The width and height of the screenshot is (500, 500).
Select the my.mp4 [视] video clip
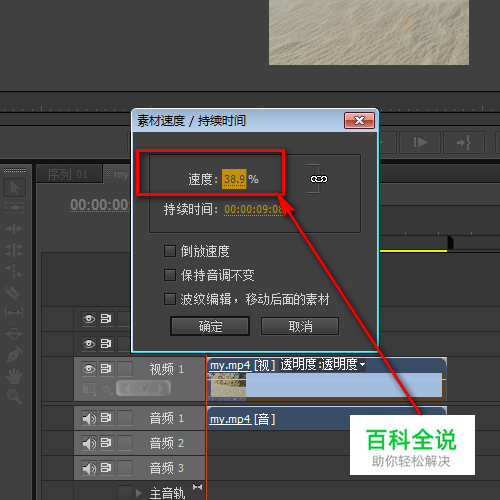327,379
